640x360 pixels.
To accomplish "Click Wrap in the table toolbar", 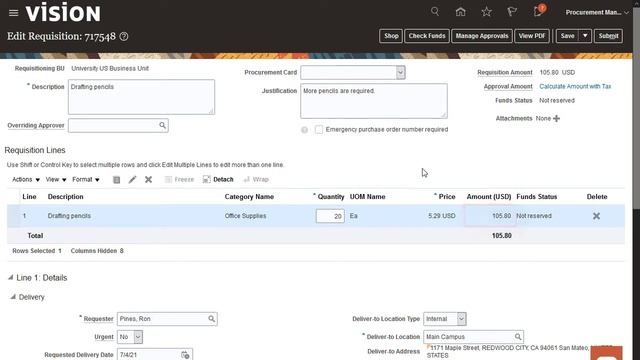I will click(x=256, y=180).
